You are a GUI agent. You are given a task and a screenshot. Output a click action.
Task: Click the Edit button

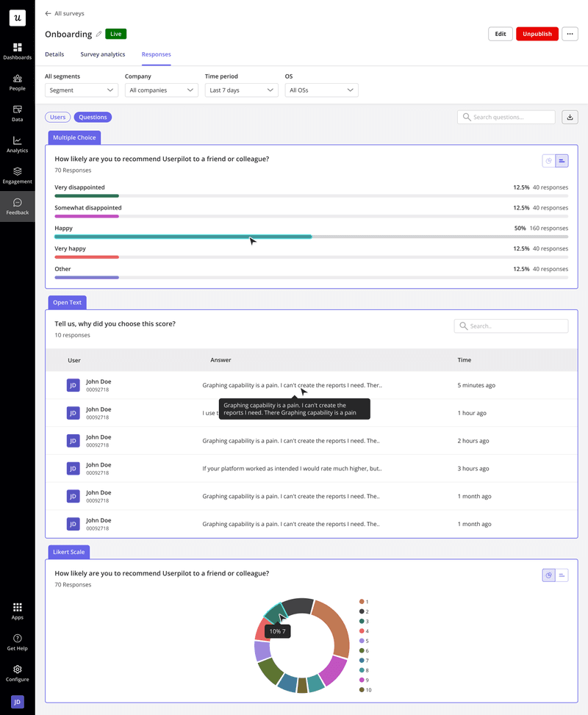click(x=501, y=34)
